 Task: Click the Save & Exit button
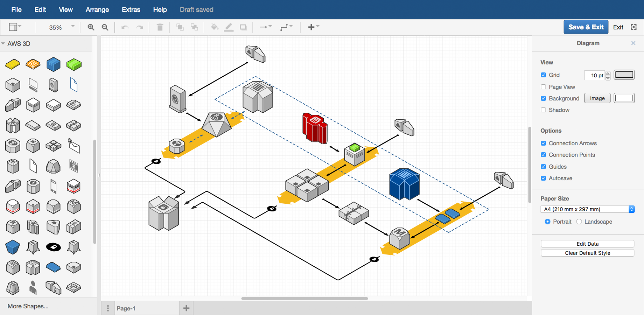pyautogui.click(x=586, y=27)
